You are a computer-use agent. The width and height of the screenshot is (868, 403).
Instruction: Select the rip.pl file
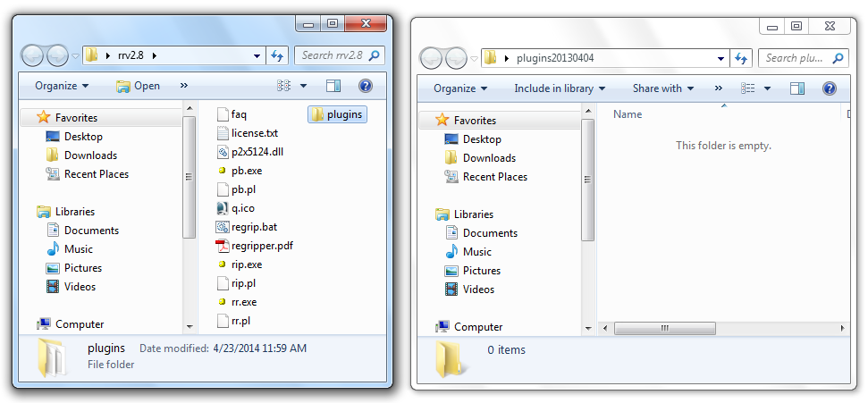(237, 284)
